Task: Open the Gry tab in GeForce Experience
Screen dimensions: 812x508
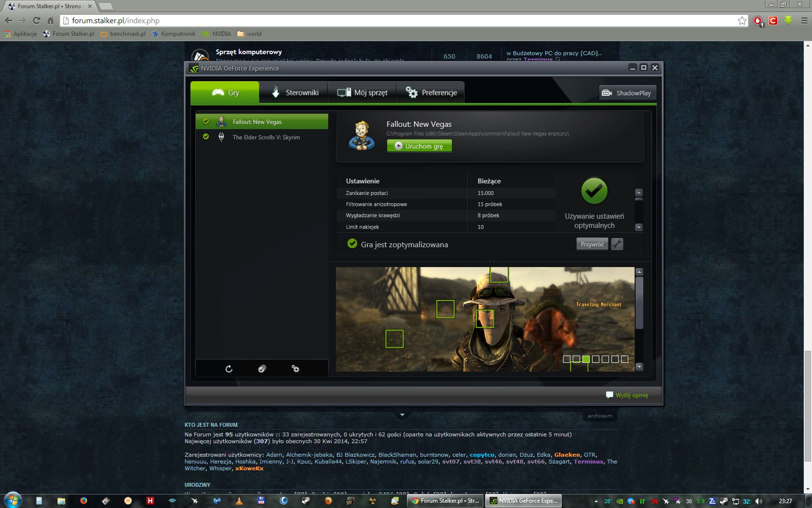Action: (225, 92)
